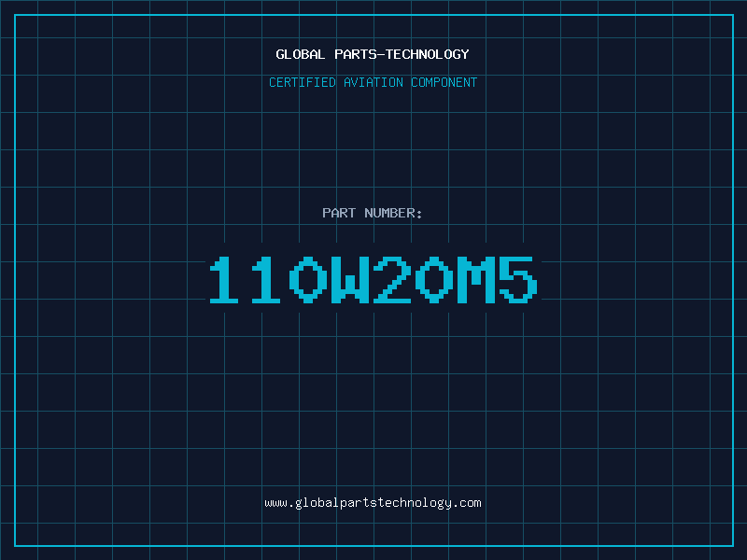Click the www prefix of the website address
The image size is (747, 560).
tap(275, 503)
